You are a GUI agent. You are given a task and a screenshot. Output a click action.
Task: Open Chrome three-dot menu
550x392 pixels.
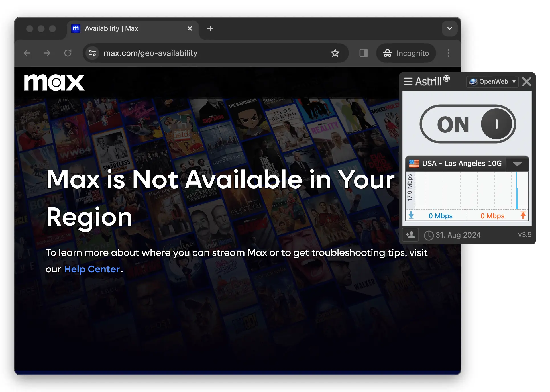pos(449,53)
